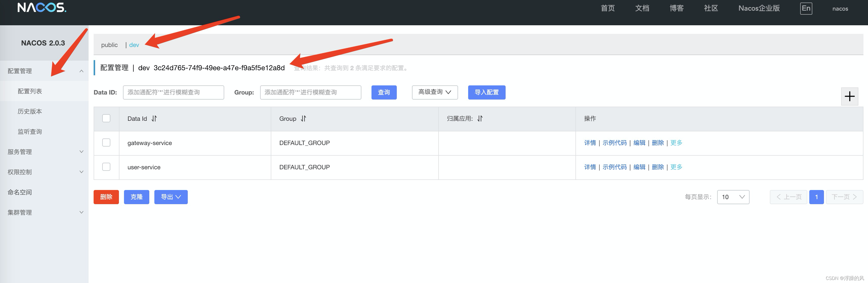Open 历史版本 in the sidebar
The width and height of the screenshot is (868, 283).
(x=30, y=111)
